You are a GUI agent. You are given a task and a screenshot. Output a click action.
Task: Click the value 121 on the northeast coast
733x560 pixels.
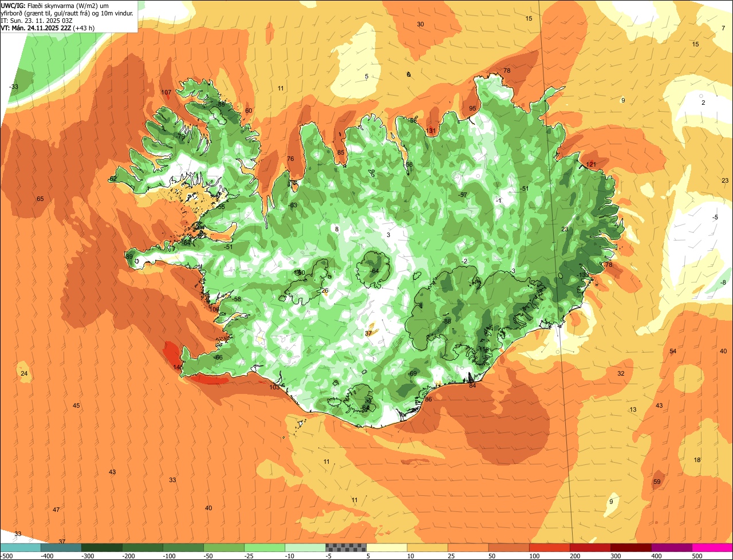[592, 164]
